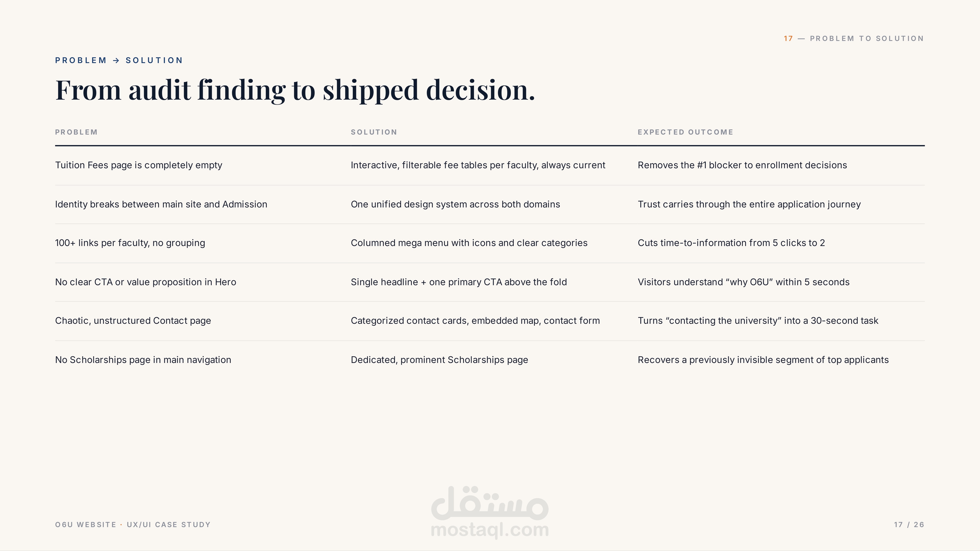Image resolution: width=980 pixels, height=551 pixels.
Task: Click the '17 — PROBLEM TO SOLUTION' section label
Action: pos(854,38)
